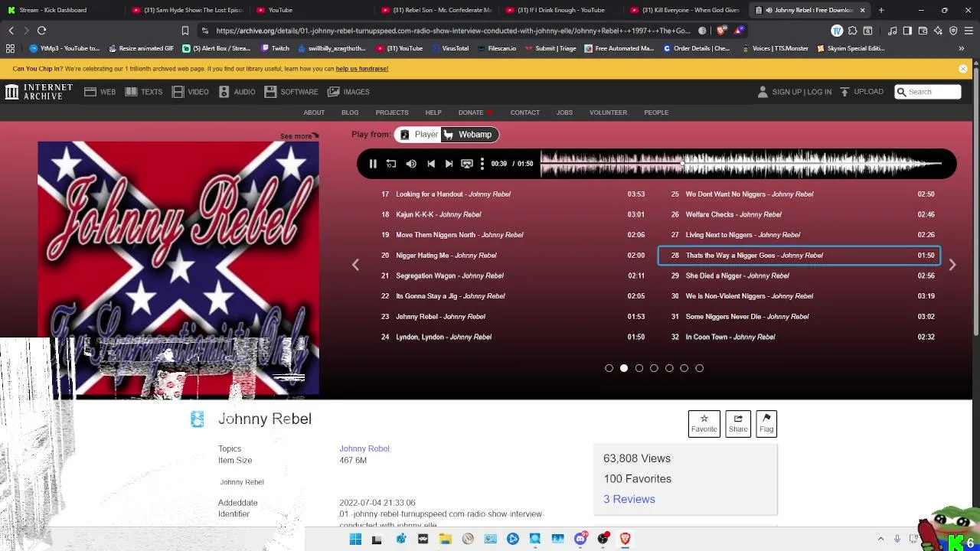Open the Twitch bookmark
The width and height of the screenshot is (980, 551).
click(x=276, y=48)
